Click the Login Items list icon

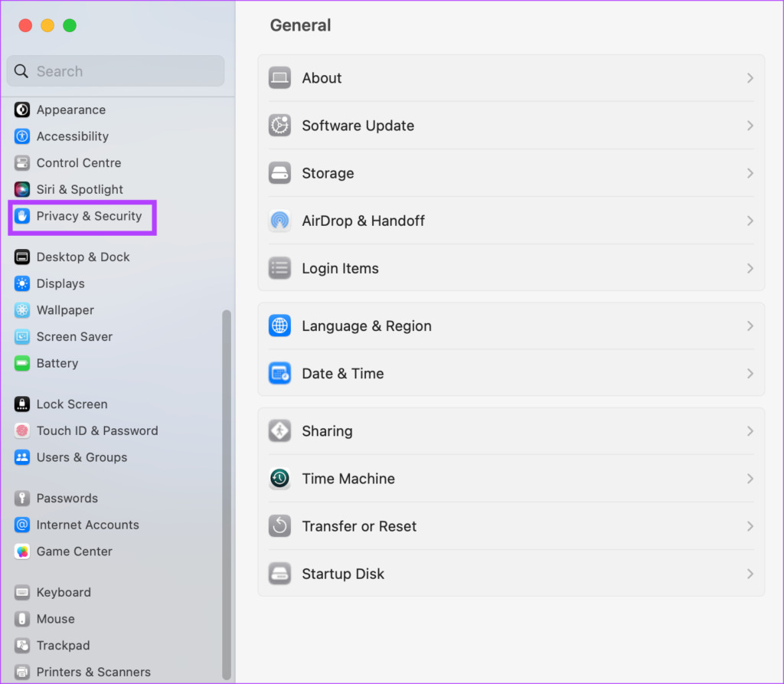pyautogui.click(x=279, y=267)
